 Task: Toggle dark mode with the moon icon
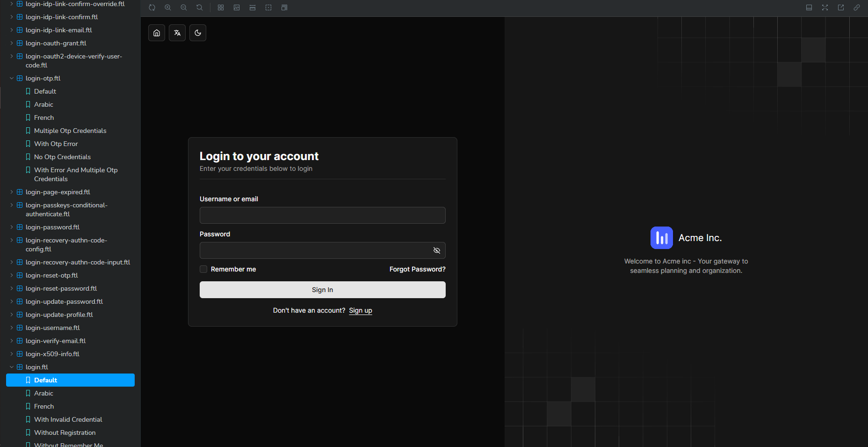pos(197,33)
